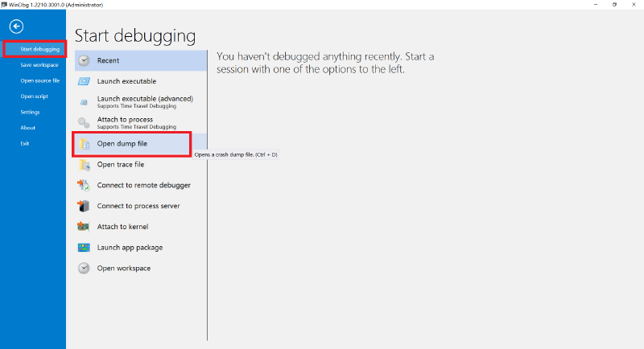Click the Recent clock icon
Screen dimensions: 644x349
point(84,60)
